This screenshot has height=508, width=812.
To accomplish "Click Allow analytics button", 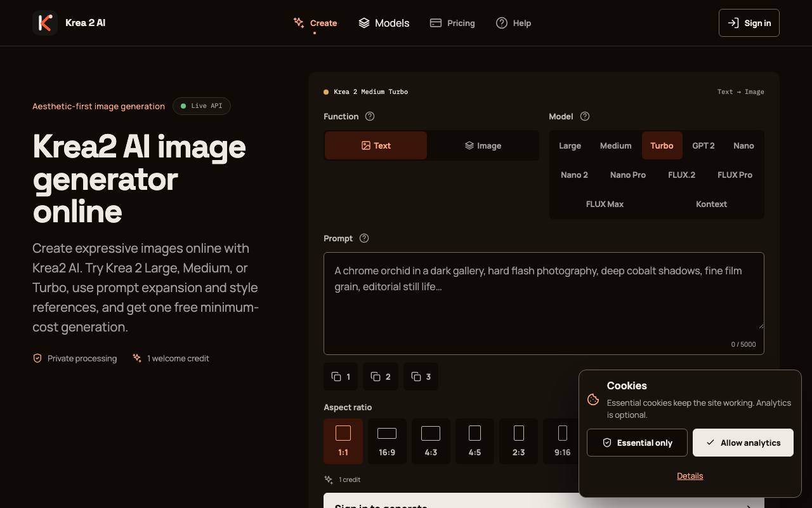I will 743,443.
